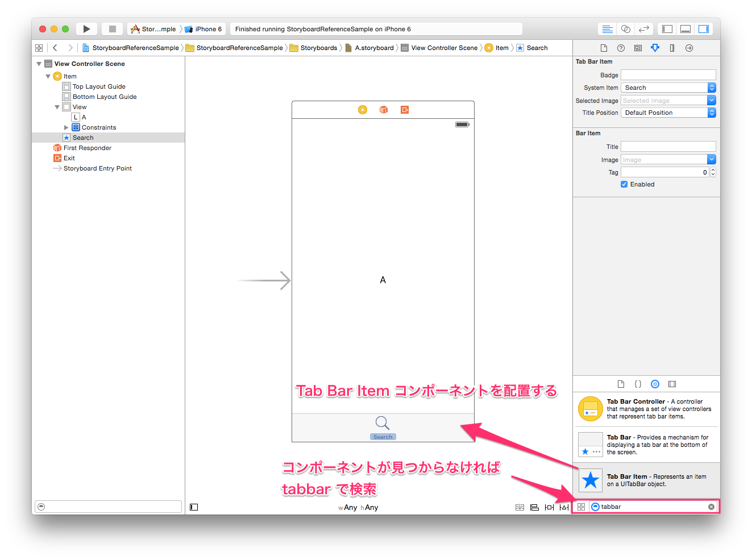The height and width of the screenshot is (560, 752).
Task: Click the library filter field with tabbar
Action: pyautogui.click(x=653, y=507)
